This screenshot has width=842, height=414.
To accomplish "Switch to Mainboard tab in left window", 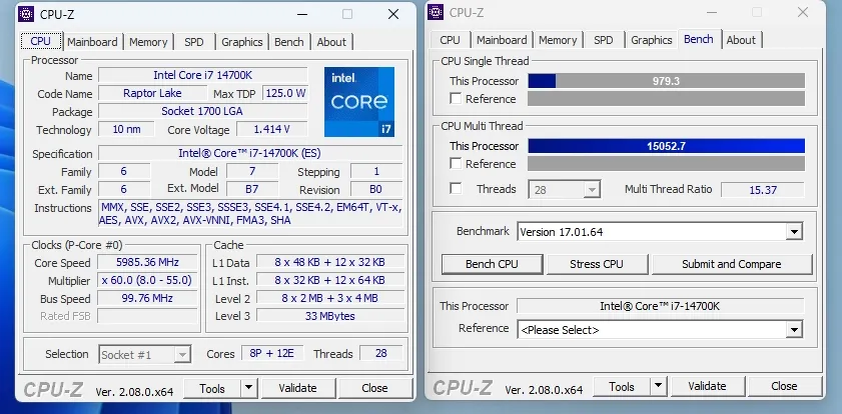I will point(92,42).
